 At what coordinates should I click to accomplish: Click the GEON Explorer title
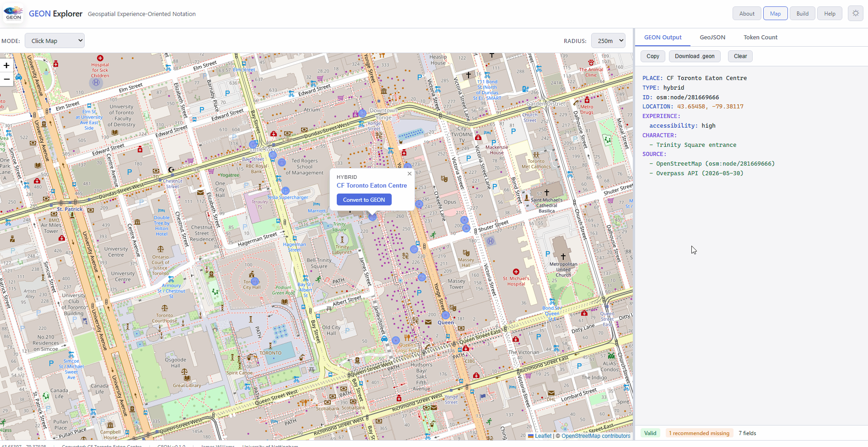(x=55, y=14)
